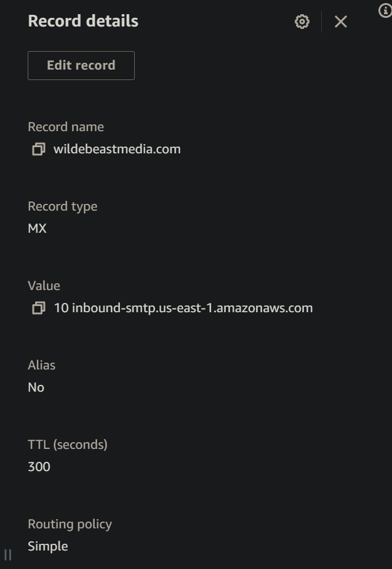Click the TTL value 300
This screenshot has height=569, width=392.
(x=39, y=467)
